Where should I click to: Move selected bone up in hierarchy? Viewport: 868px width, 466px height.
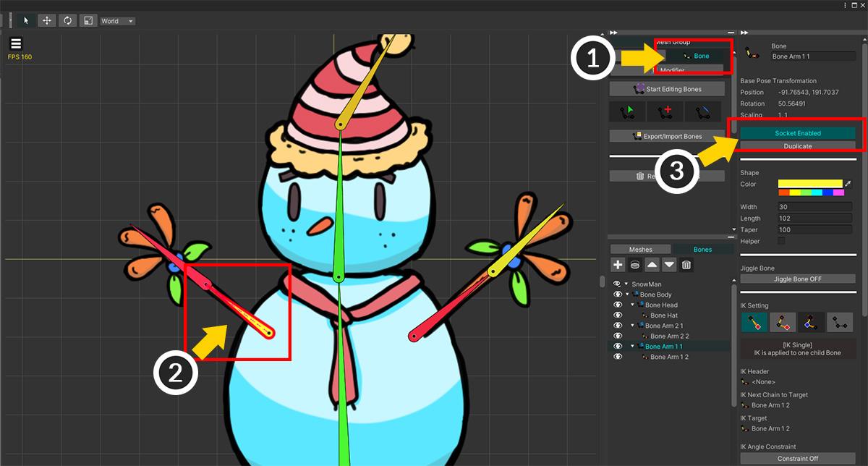(x=652, y=265)
